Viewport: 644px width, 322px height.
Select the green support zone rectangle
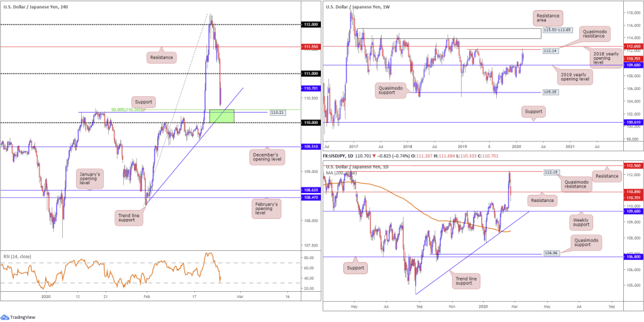click(x=222, y=116)
